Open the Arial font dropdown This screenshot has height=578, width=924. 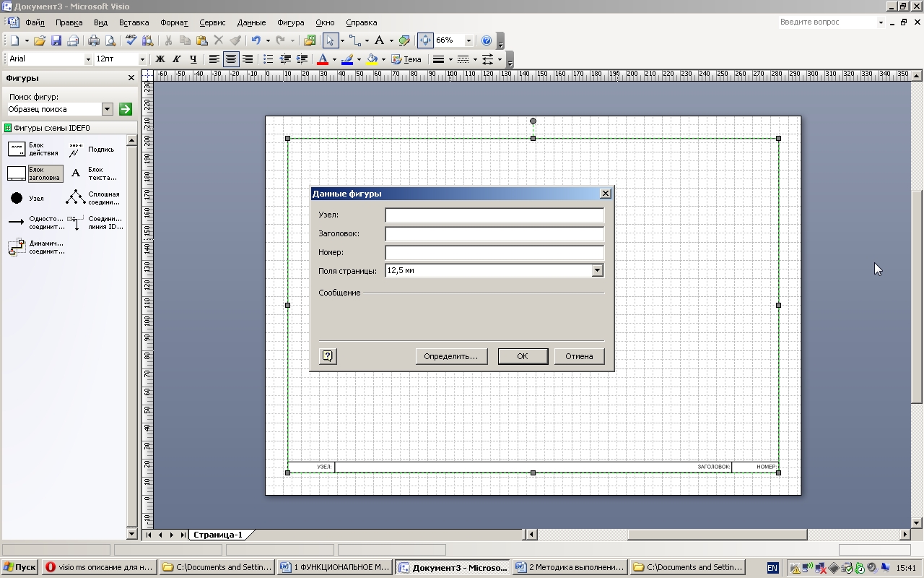(x=88, y=59)
